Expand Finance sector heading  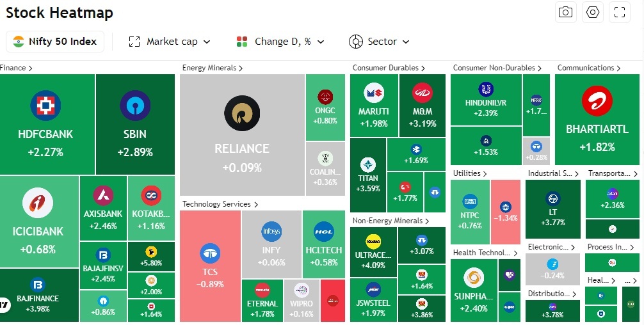tap(17, 68)
